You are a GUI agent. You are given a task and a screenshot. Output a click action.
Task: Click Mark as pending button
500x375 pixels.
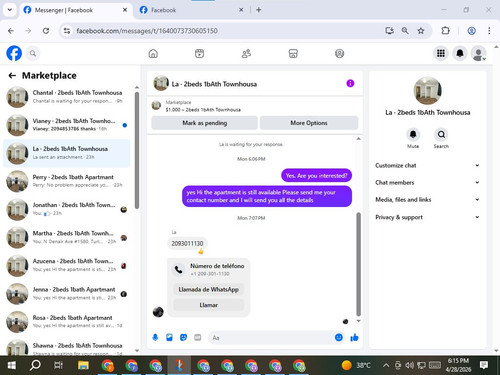point(204,123)
